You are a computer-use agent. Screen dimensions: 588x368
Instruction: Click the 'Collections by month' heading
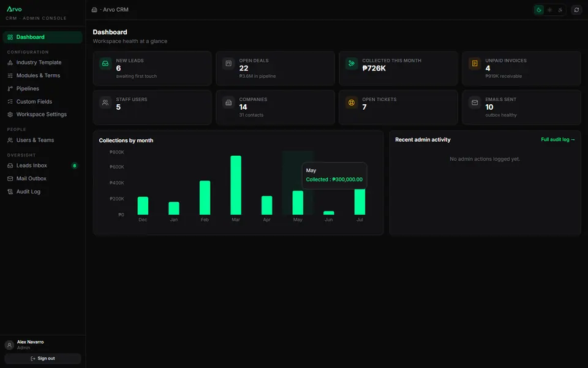(x=126, y=140)
